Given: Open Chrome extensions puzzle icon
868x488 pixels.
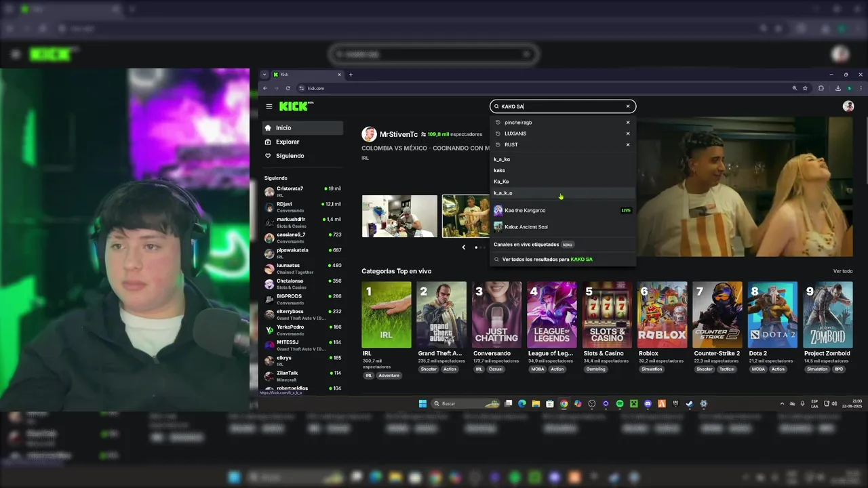Looking at the screenshot, I should [x=821, y=88].
